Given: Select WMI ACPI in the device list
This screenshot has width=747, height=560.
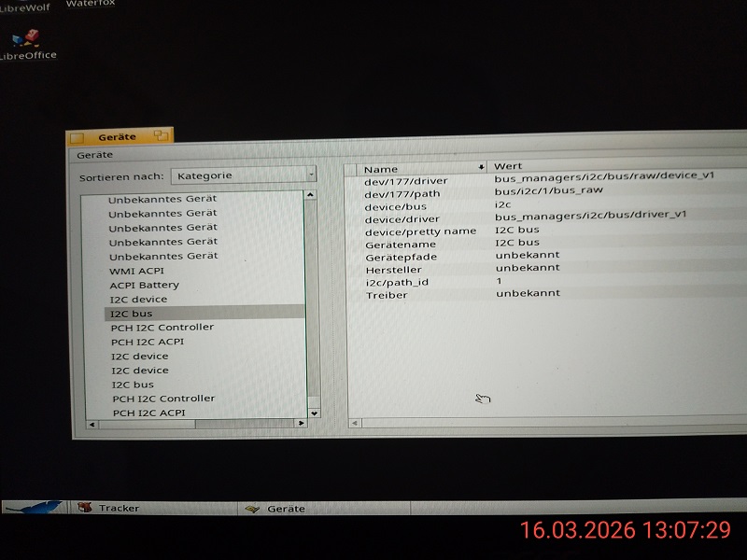Looking at the screenshot, I should (x=135, y=271).
